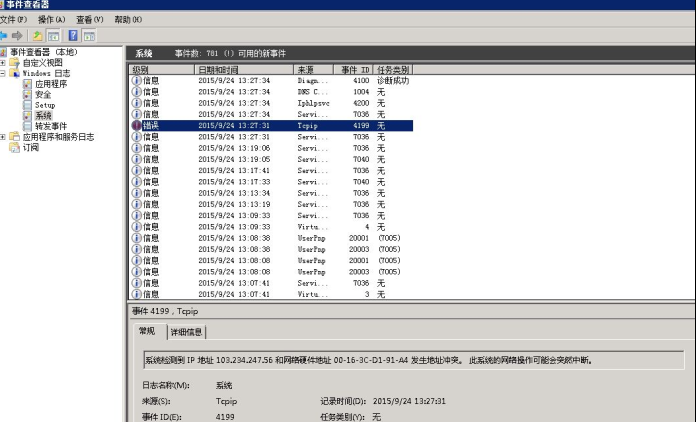
Task: Open the 查看(V) menu
Action: click(90, 19)
